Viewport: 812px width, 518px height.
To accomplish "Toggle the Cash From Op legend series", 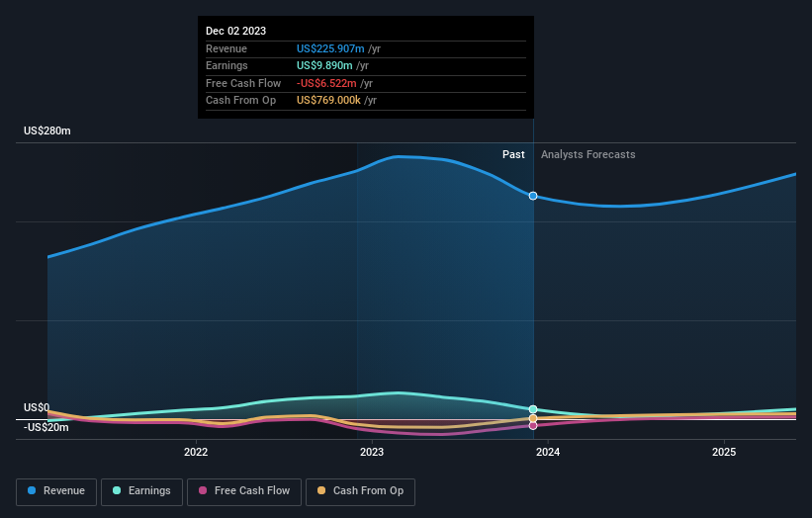I will pyautogui.click(x=360, y=491).
